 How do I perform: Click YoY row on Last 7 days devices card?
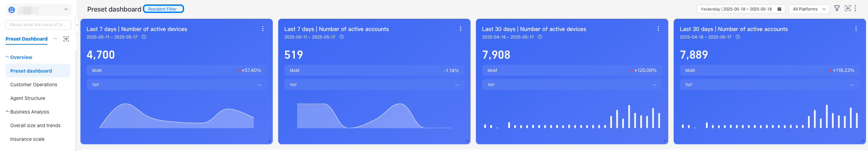click(177, 85)
